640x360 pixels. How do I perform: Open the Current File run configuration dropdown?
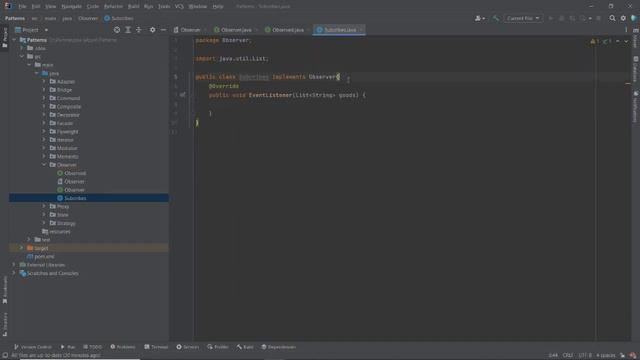pyautogui.click(x=523, y=18)
